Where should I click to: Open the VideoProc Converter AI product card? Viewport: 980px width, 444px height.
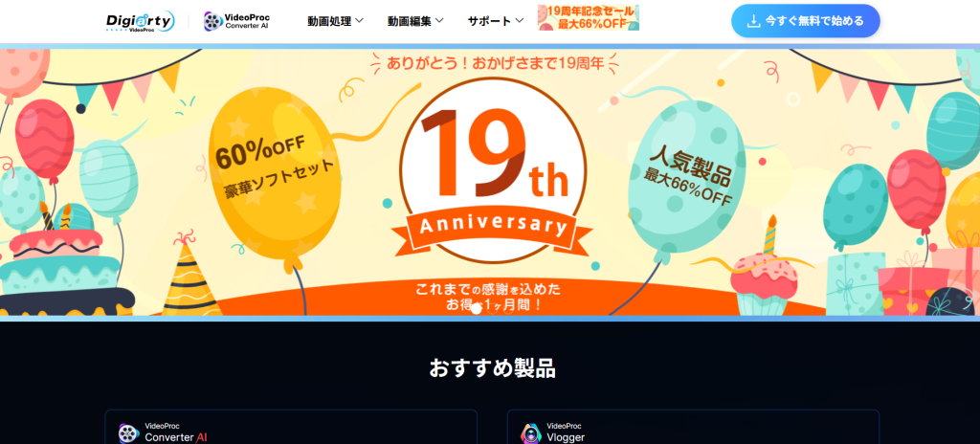tap(291, 427)
